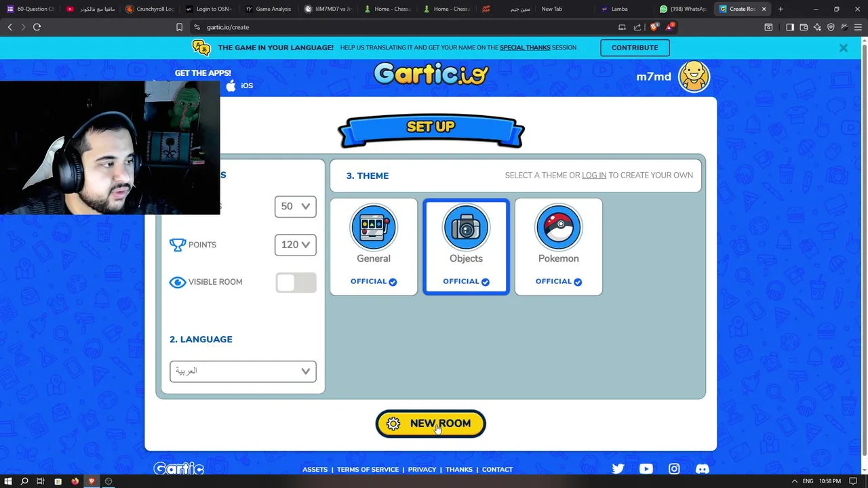This screenshot has width=868, height=488.
Task: Expand the system tray hidden icons arrow
Action: pyautogui.click(x=794, y=481)
